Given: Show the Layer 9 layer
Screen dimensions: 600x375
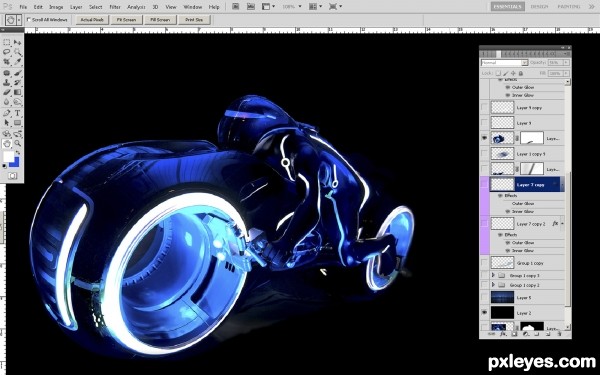Looking at the screenshot, I should (x=484, y=123).
